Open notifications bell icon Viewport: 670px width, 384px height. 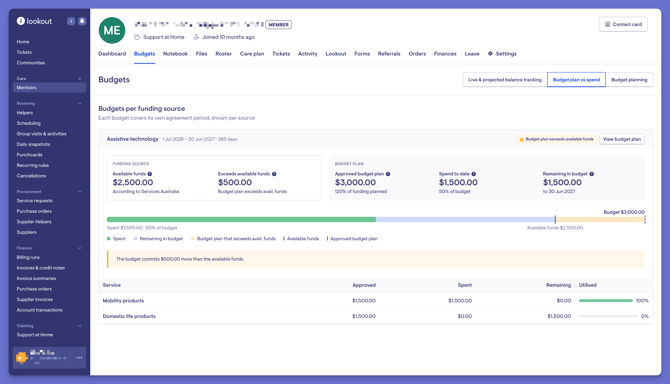click(x=82, y=21)
